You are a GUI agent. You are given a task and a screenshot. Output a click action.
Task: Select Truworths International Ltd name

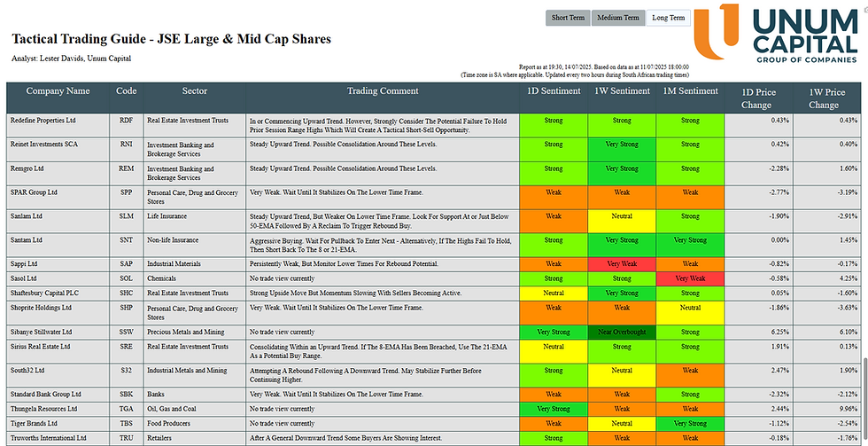(49, 438)
